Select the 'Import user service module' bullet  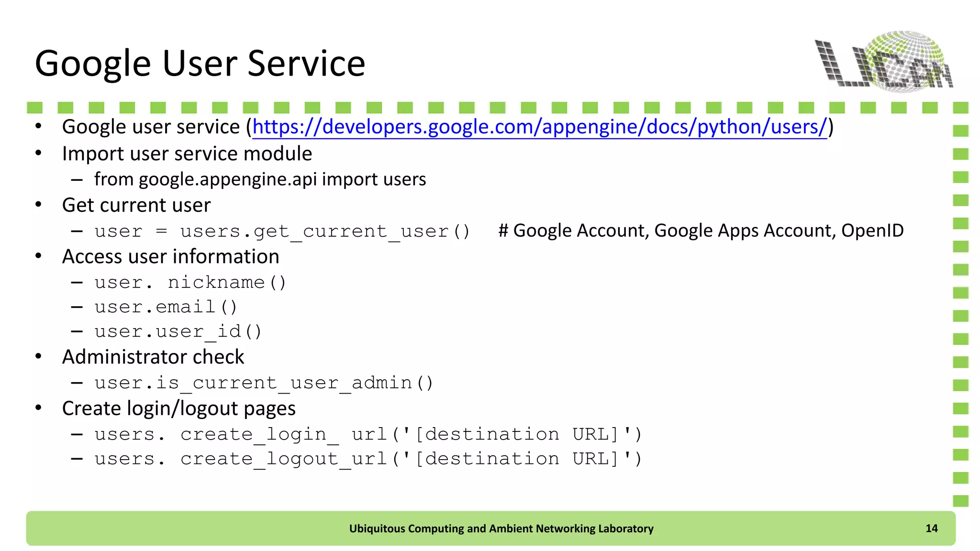point(187,154)
